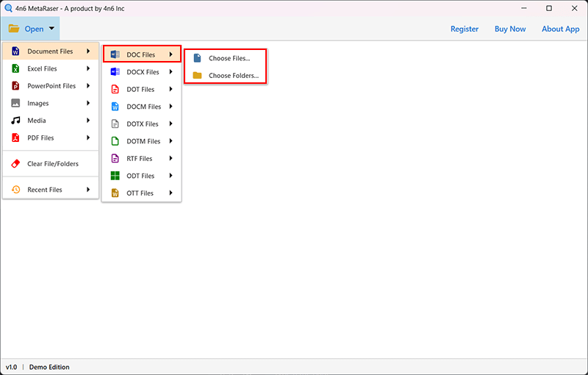Click the blue page Choose Files icon
588x375 pixels.
pos(197,58)
